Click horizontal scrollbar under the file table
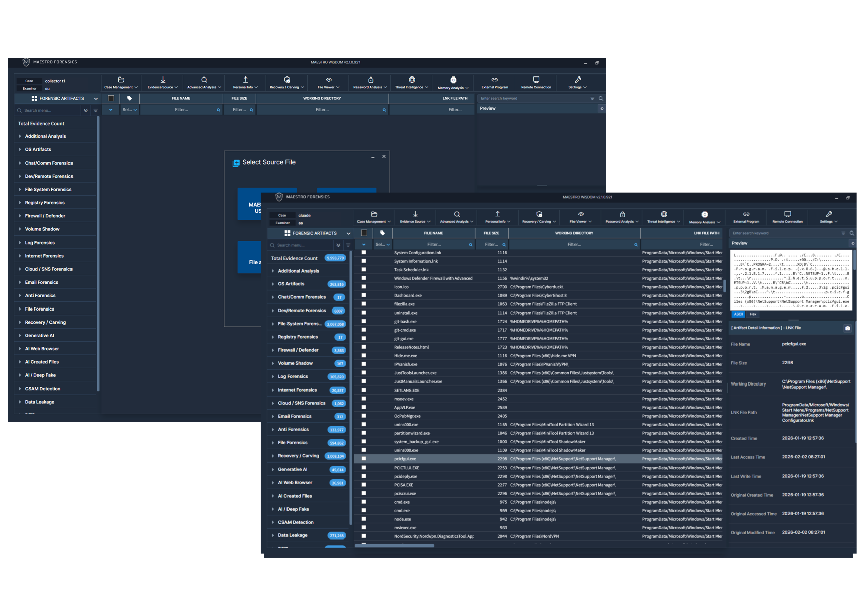The height and width of the screenshot is (616, 861). (x=395, y=546)
